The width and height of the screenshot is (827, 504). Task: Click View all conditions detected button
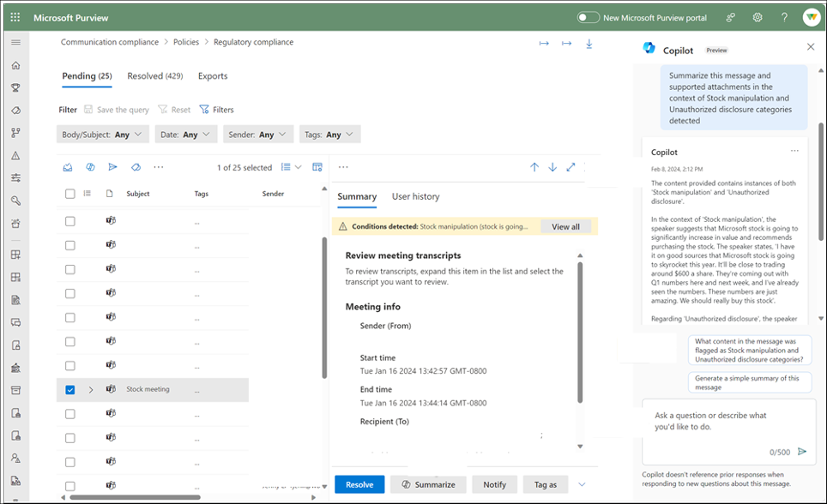pyautogui.click(x=565, y=226)
